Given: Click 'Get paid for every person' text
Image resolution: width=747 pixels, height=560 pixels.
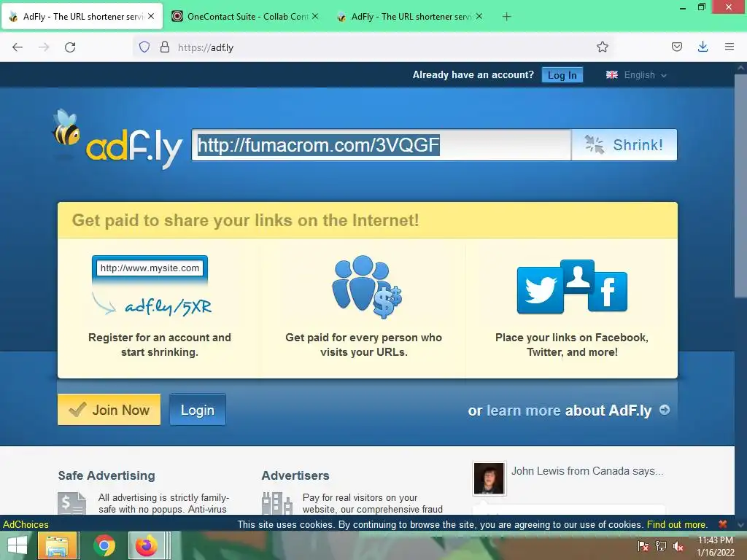Looking at the screenshot, I should 363,345.
